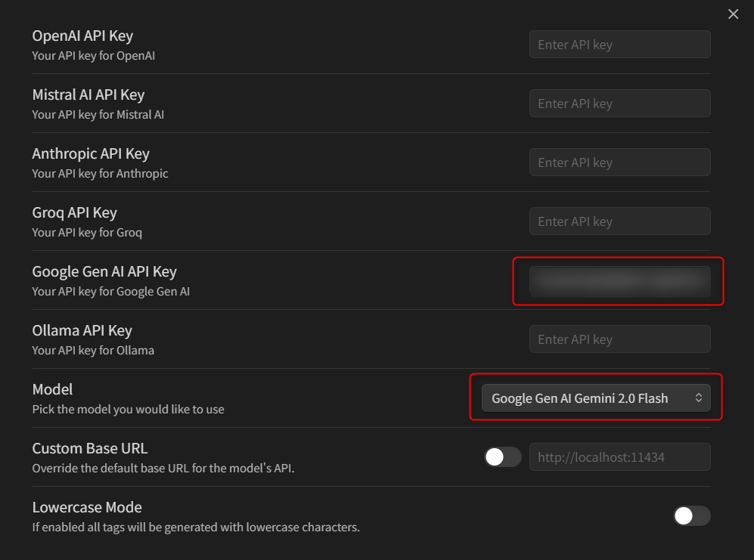Image resolution: width=754 pixels, height=560 pixels.
Task: Click the OpenAI API key input field
Action: click(x=620, y=45)
